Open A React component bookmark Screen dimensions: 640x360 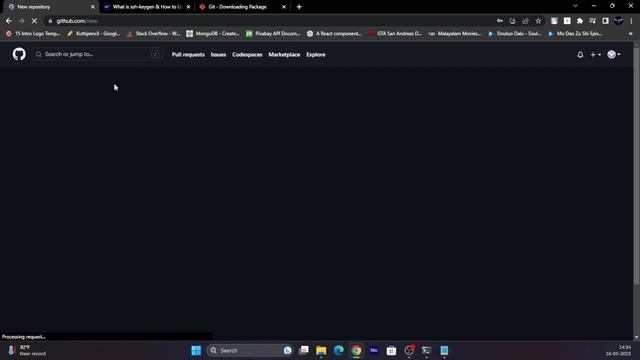pyautogui.click(x=334, y=34)
